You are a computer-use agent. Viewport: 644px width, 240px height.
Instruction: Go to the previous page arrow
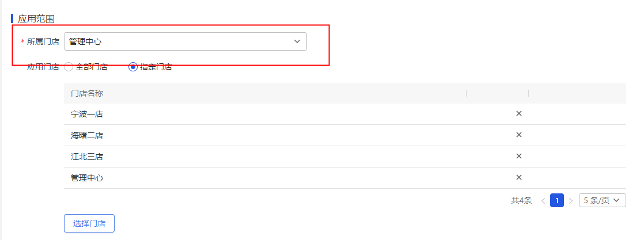click(543, 201)
